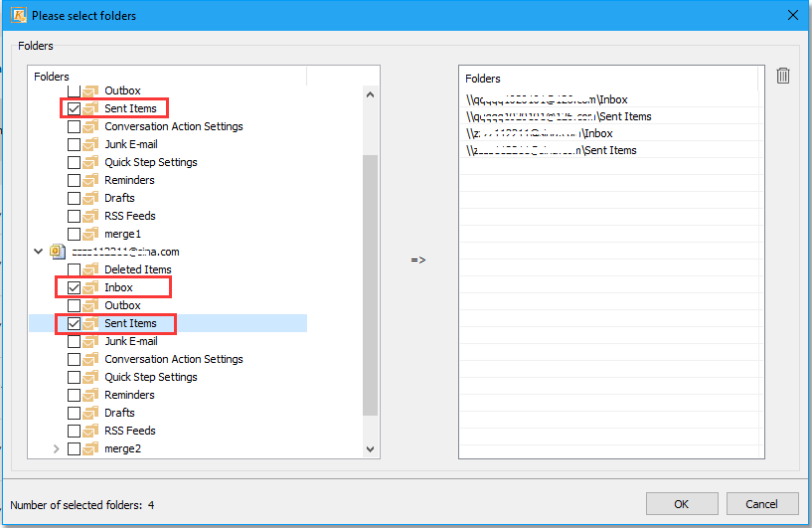Click the merge1 folder icon
This screenshot has height=528, width=812.
[x=92, y=234]
